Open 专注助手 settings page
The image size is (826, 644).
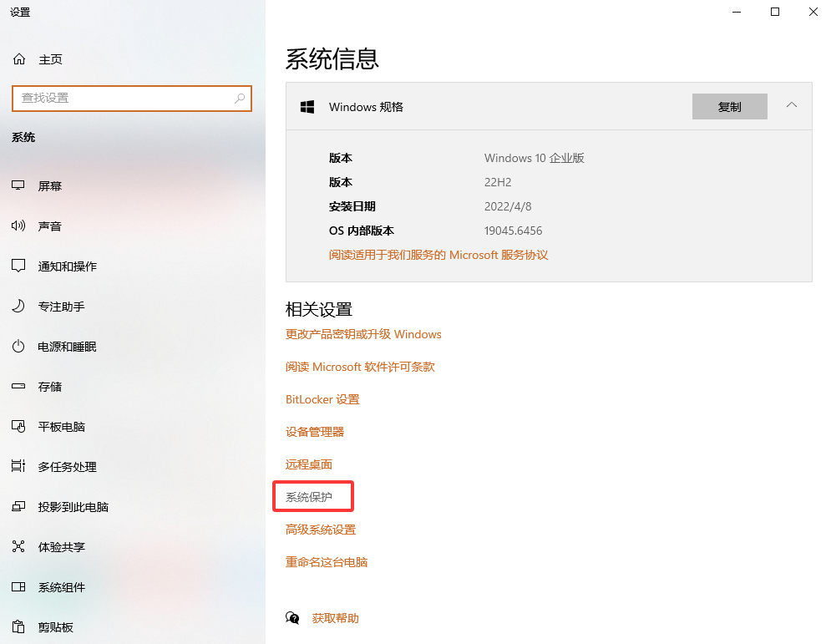(x=62, y=307)
